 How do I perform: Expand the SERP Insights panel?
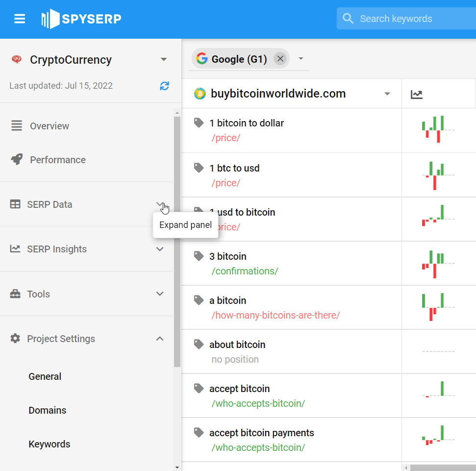click(x=160, y=249)
